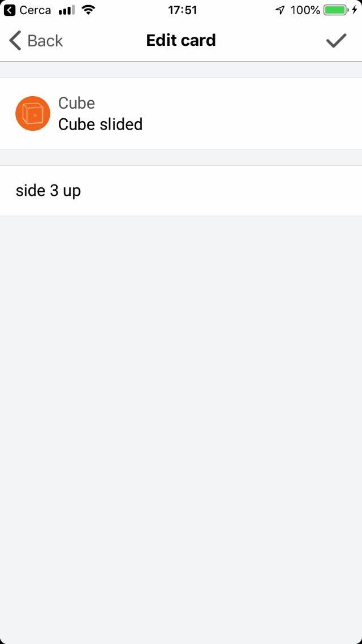Return to the Cerca app label

tap(35, 10)
